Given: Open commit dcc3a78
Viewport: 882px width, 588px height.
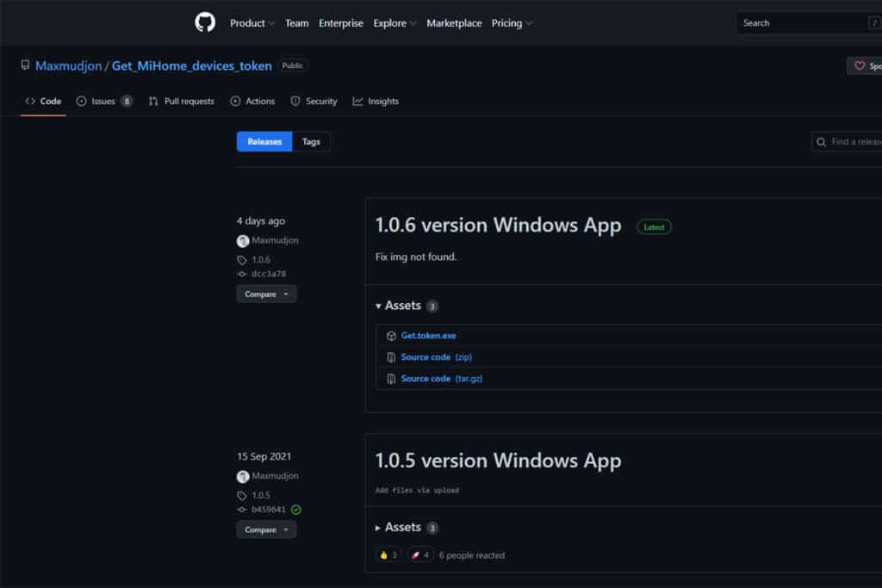Looking at the screenshot, I should coord(269,274).
